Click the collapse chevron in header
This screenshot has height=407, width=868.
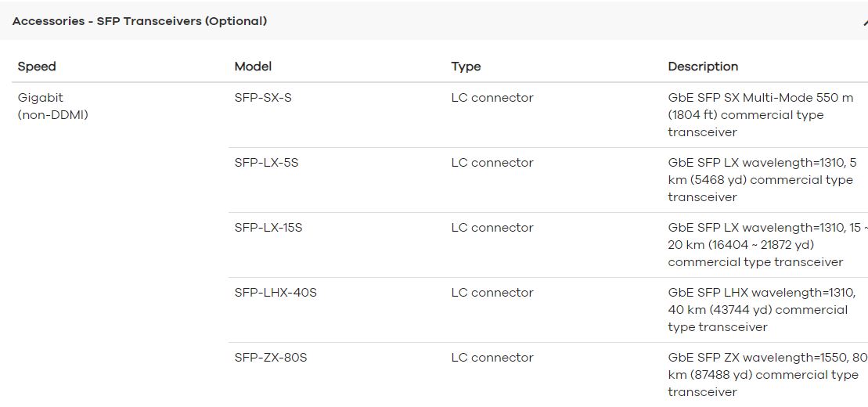coord(865,23)
